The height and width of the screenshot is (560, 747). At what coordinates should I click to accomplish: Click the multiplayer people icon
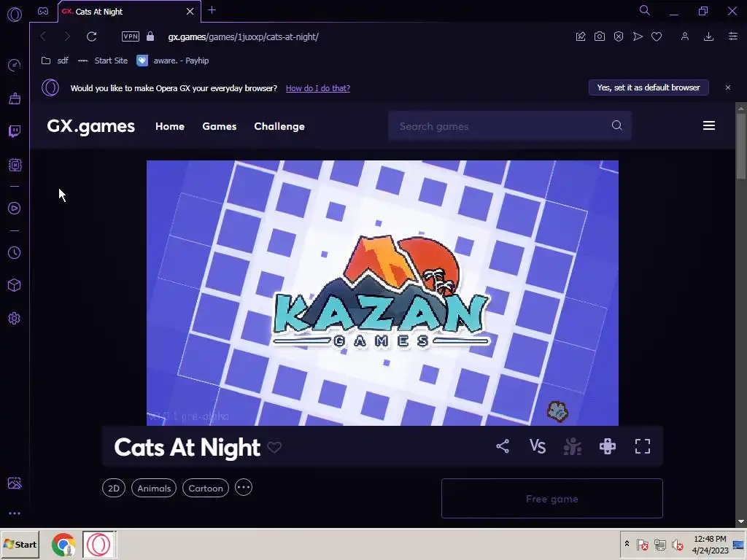[572, 446]
